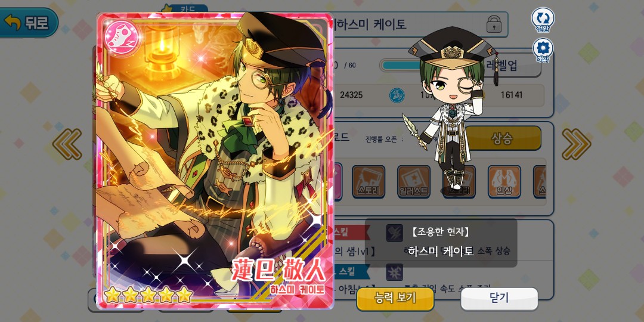Click the yellow 능력 보기 button

395,299
